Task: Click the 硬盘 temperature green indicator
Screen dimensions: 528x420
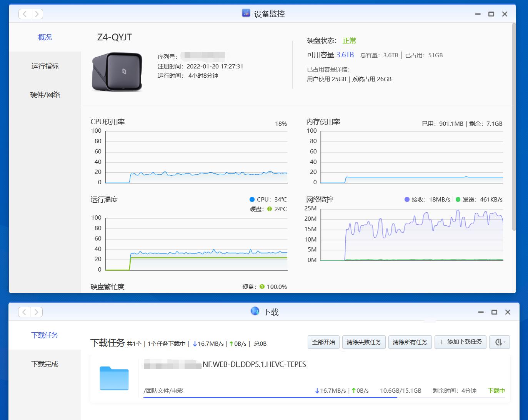Action: pyautogui.click(x=270, y=209)
